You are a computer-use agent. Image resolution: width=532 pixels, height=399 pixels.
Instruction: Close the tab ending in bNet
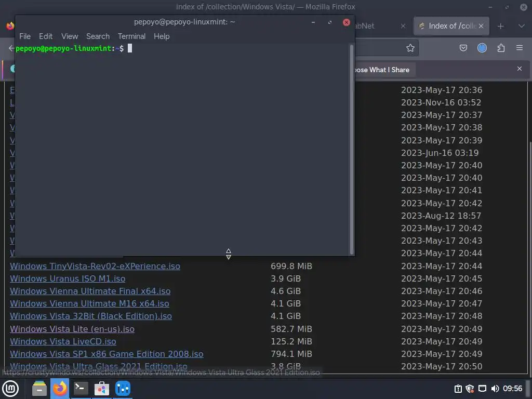click(403, 26)
